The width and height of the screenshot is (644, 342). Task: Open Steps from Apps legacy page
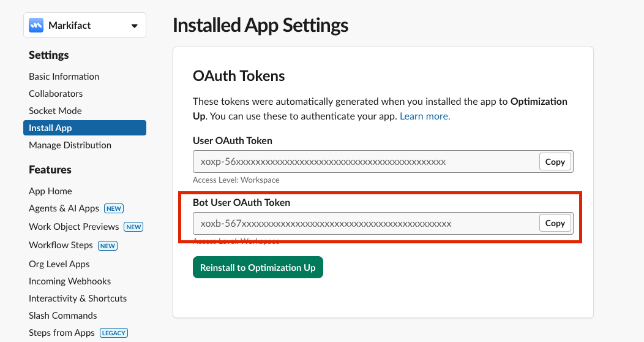[62, 333]
